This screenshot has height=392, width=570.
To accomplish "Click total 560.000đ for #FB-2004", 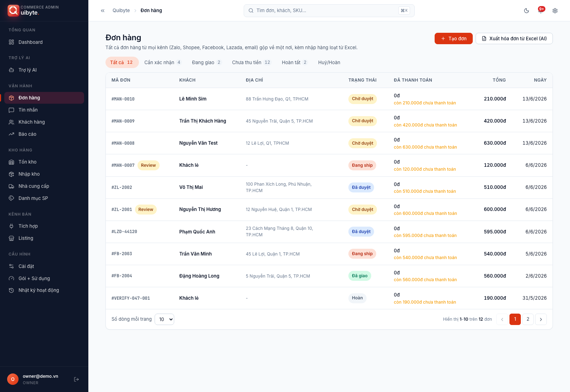I will (495, 276).
